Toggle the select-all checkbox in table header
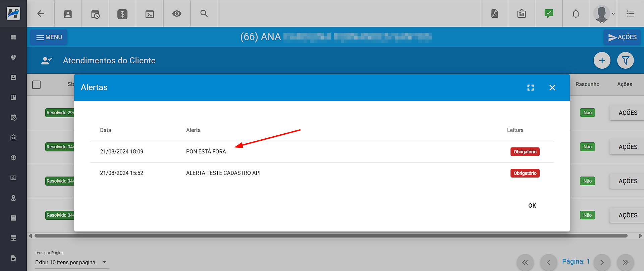This screenshot has width=644, height=271. point(37,85)
